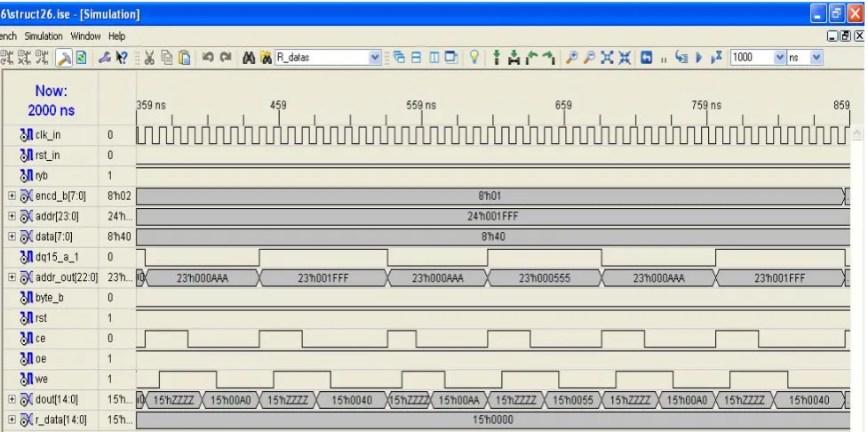Activate the What's This help pointer
This screenshot has width=868, height=432.
123,58
